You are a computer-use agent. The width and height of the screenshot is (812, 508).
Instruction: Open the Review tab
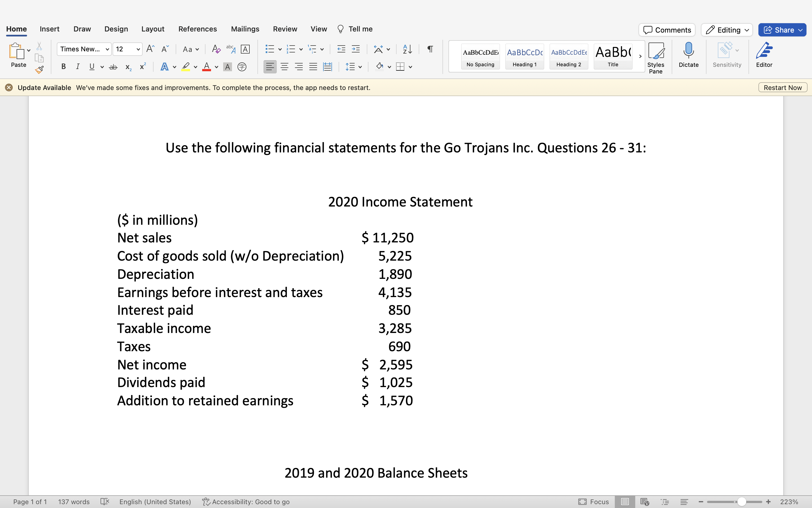(x=285, y=29)
